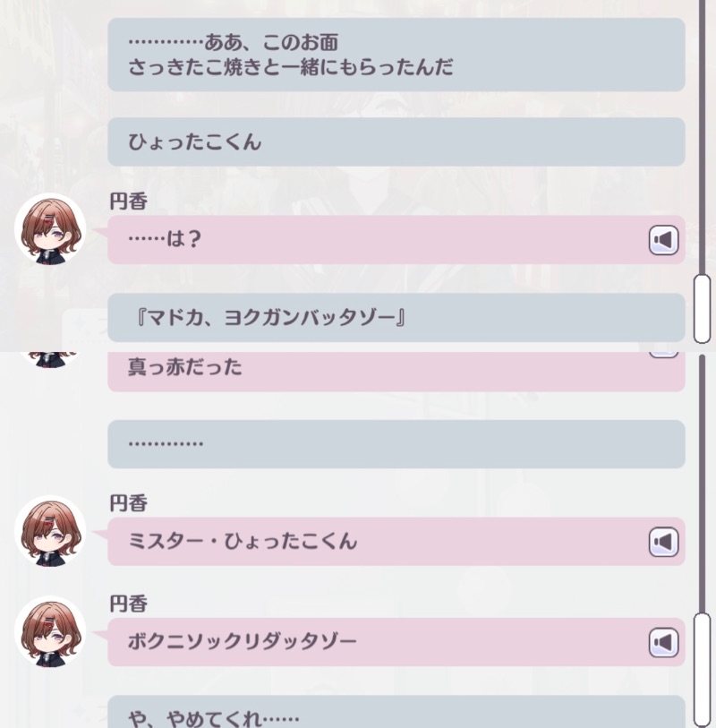Select the 真っ赤だった pink bubble
Viewport: 716px width, 728px height.
point(396,372)
